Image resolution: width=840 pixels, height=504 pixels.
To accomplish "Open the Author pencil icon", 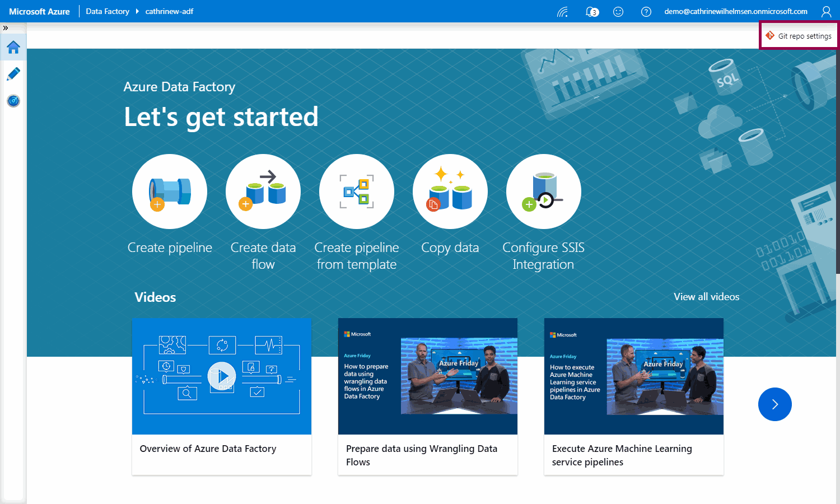I will (13, 74).
